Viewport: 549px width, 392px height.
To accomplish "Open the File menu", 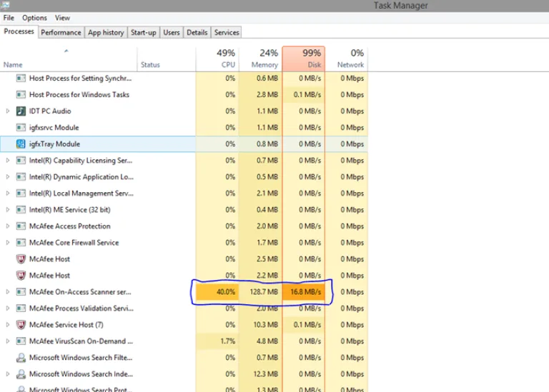I will [9, 18].
